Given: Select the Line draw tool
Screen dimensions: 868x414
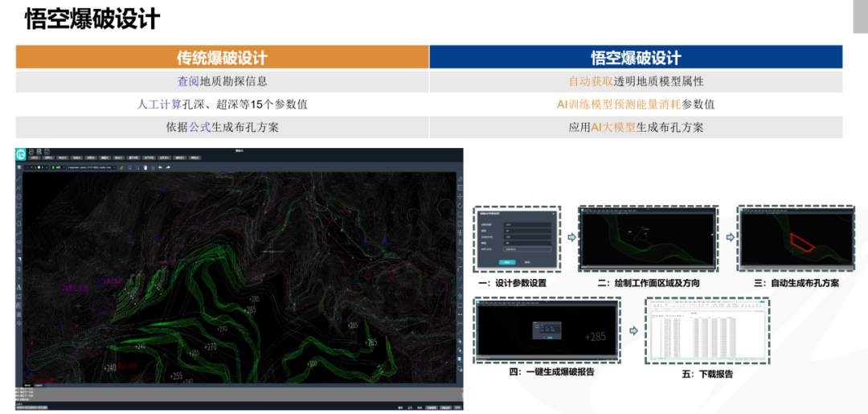Looking at the screenshot, I should pos(18,178).
